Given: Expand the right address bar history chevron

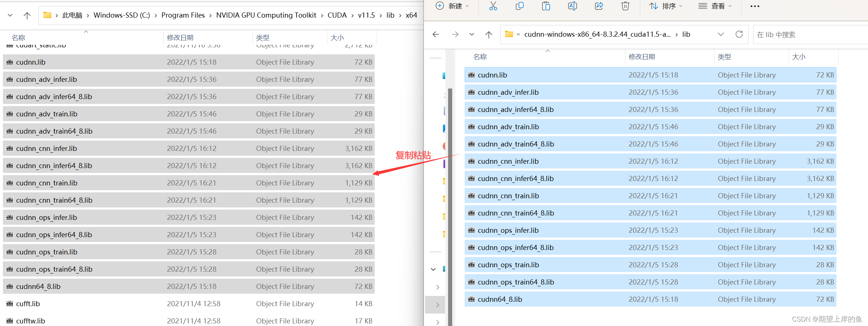Looking at the screenshot, I should (721, 34).
